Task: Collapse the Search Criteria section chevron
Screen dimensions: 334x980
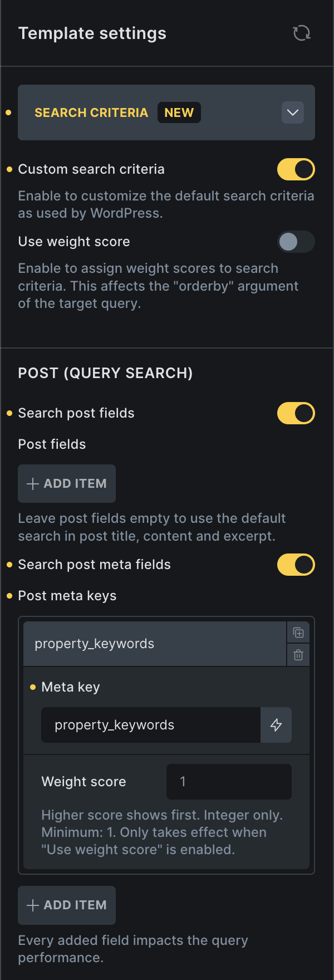Action: click(293, 112)
